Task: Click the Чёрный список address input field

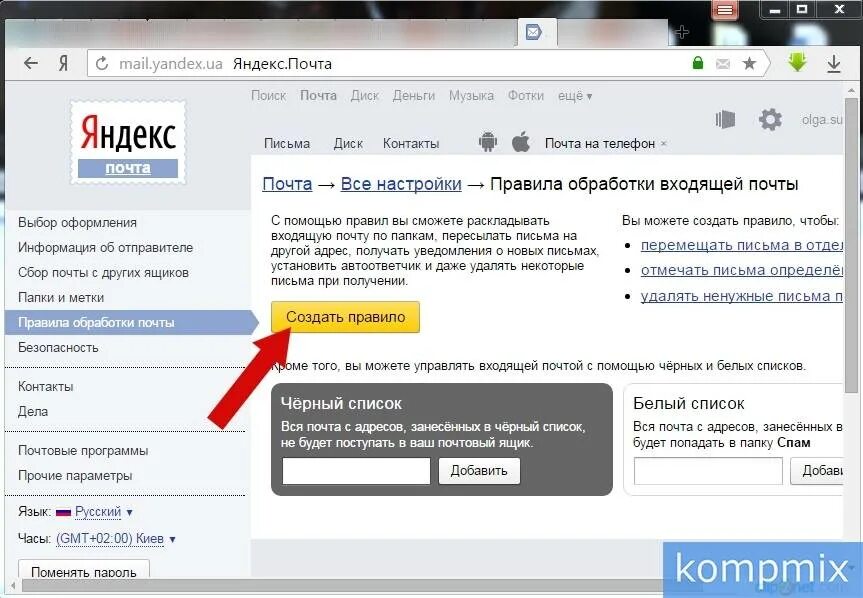Action: pyautogui.click(x=356, y=471)
